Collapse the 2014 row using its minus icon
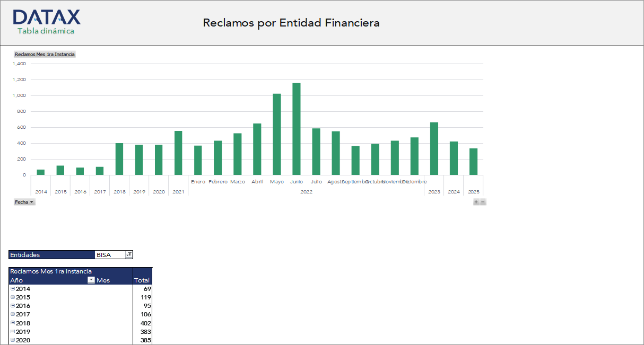 click(13, 289)
